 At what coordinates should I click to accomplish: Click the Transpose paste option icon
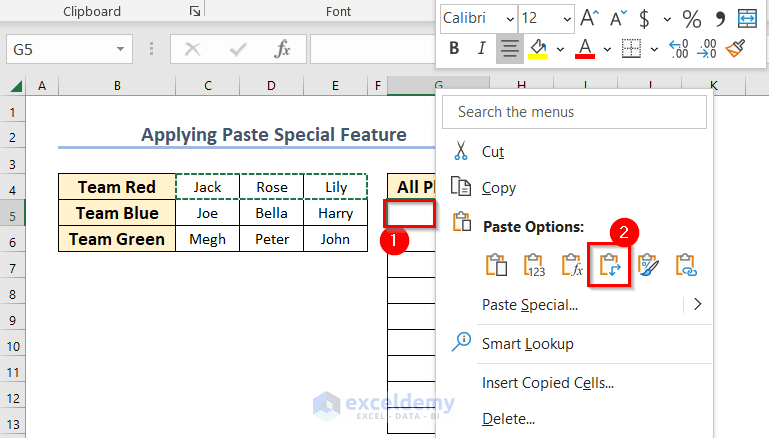[610, 265]
